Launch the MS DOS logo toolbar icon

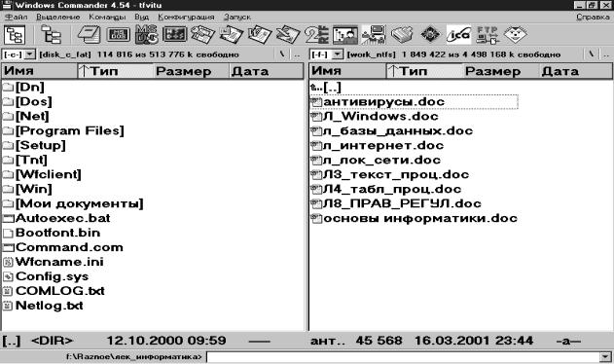pyautogui.click(x=147, y=35)
